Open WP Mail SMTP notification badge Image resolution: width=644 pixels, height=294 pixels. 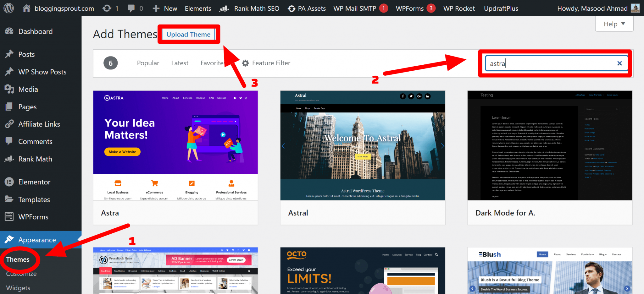point(383,8)
